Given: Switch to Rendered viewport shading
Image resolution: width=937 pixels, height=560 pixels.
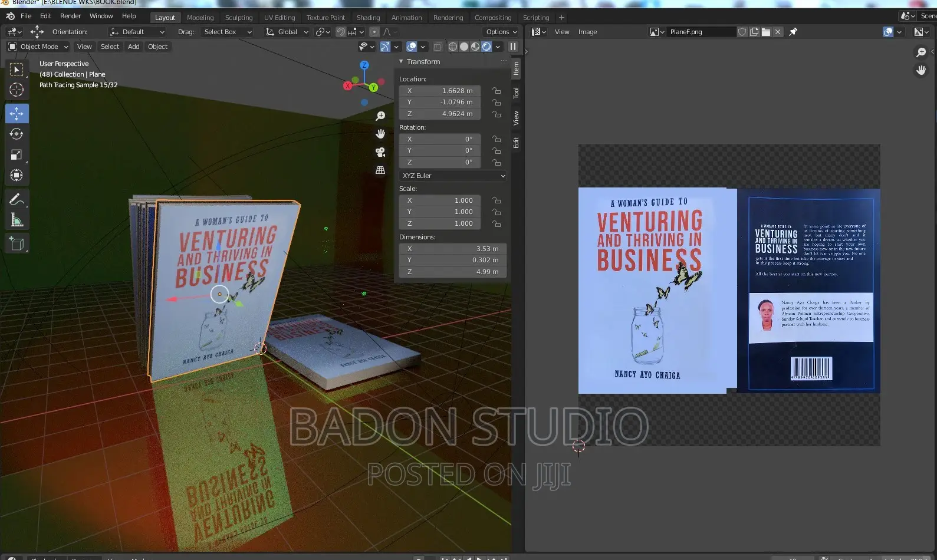Looking at the screenshot, I should point(486,47).
